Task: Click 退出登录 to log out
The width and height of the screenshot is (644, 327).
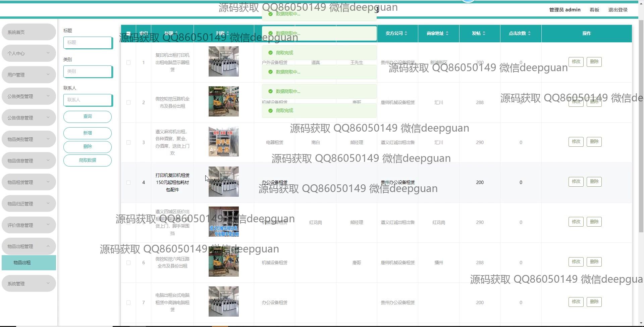Action: coord(618,10)
